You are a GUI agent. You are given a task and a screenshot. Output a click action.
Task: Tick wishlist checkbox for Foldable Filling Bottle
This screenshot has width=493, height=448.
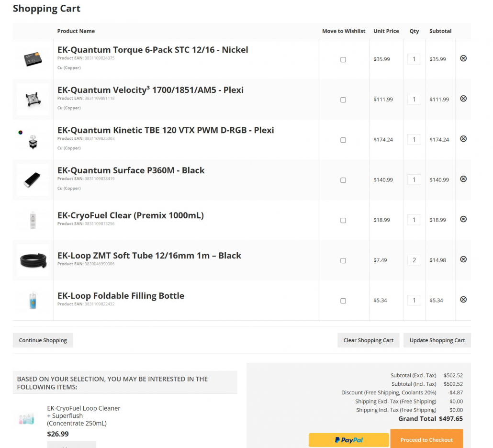click(343, 301)
